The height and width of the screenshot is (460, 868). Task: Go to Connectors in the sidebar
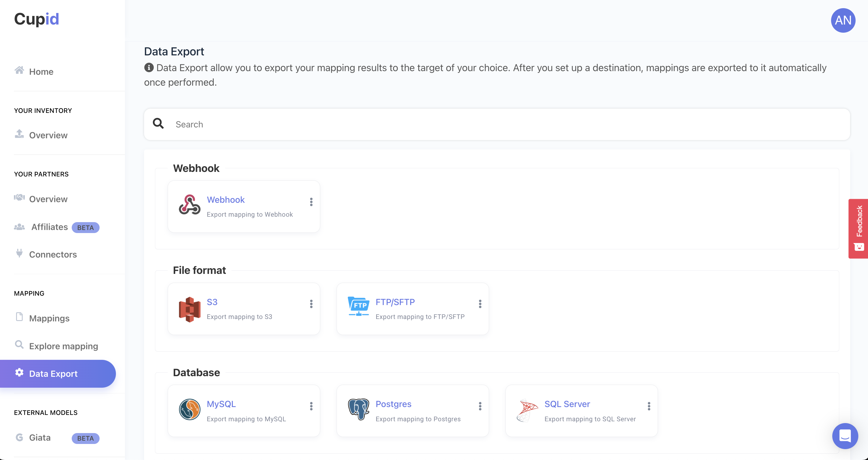(53, 255)
